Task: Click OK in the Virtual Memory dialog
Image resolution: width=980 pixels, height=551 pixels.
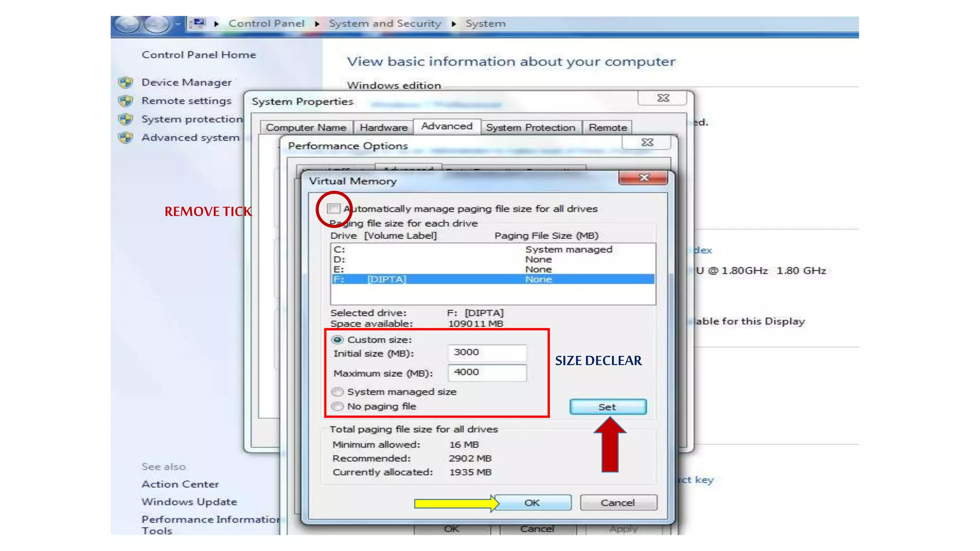Action: tap(533, 503)
